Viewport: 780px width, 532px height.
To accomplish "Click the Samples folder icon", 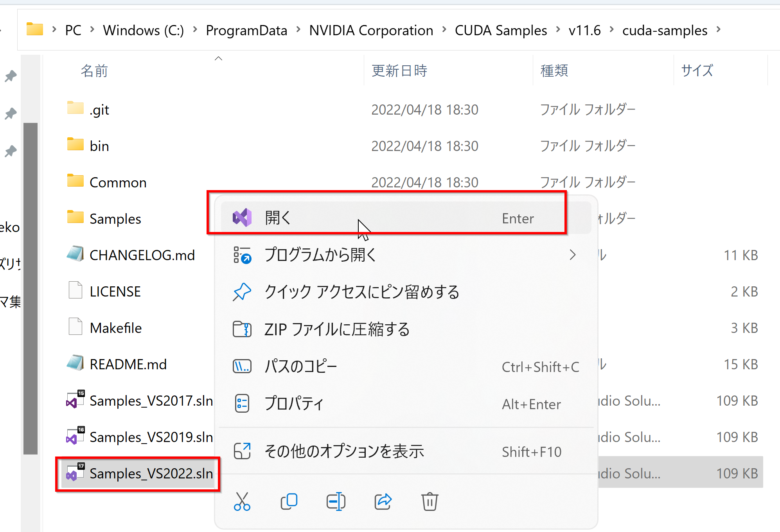I will click(75, 217).
